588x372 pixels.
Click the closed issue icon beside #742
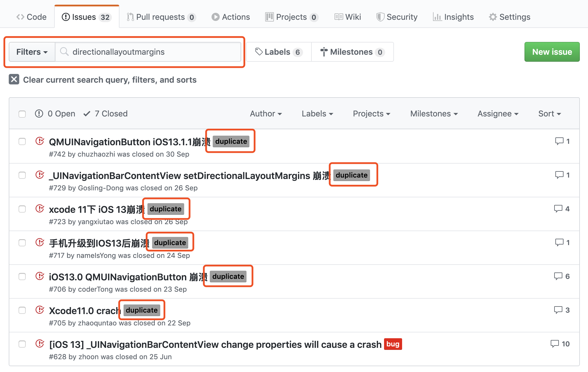point(40,141)
